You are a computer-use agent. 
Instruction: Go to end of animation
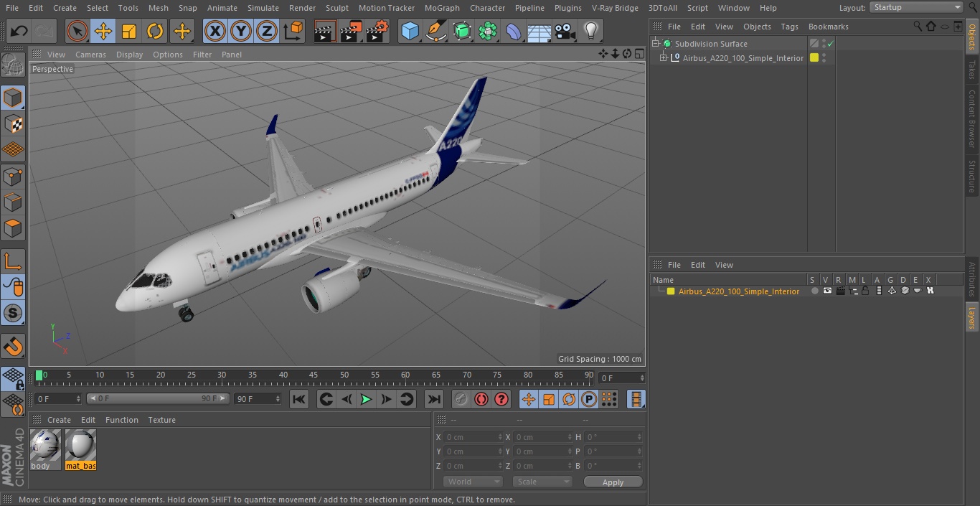[x=433, y=399]
